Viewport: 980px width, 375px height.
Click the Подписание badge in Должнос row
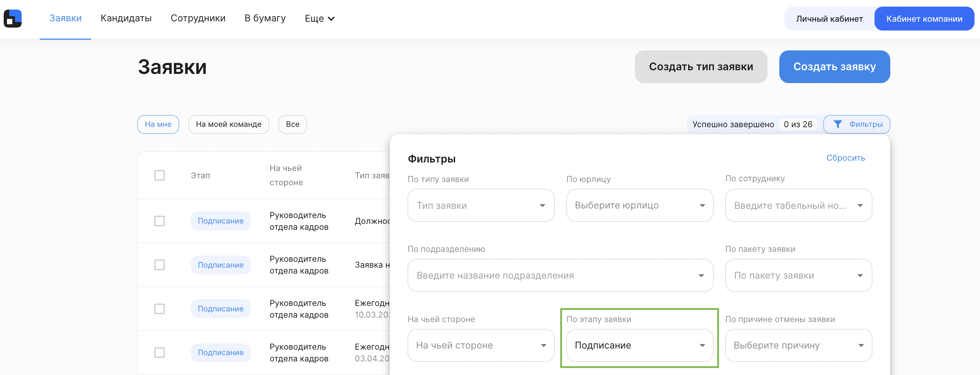coord(221,221)
